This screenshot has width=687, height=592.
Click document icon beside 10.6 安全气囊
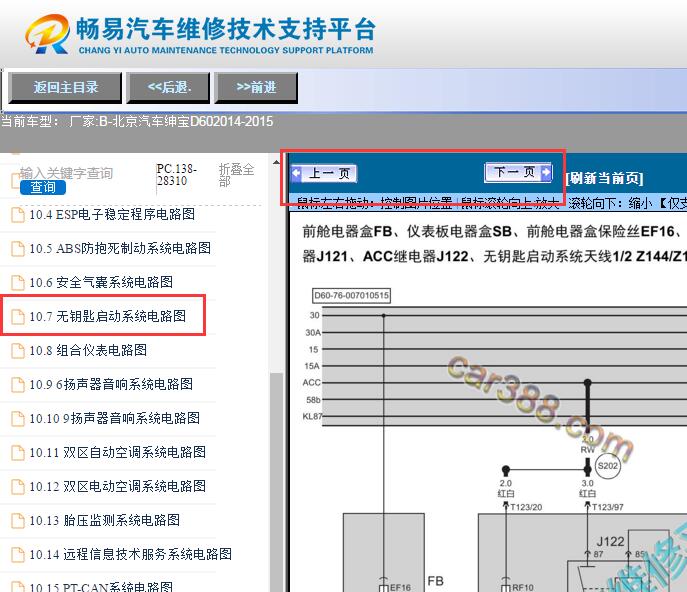(x=18, y=283)
